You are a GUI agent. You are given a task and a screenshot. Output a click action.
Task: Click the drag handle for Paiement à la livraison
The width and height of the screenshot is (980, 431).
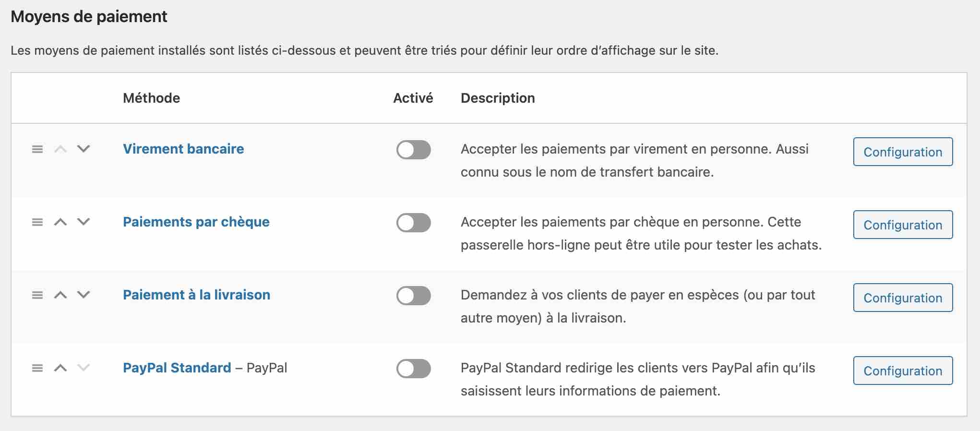pos(37,295)
